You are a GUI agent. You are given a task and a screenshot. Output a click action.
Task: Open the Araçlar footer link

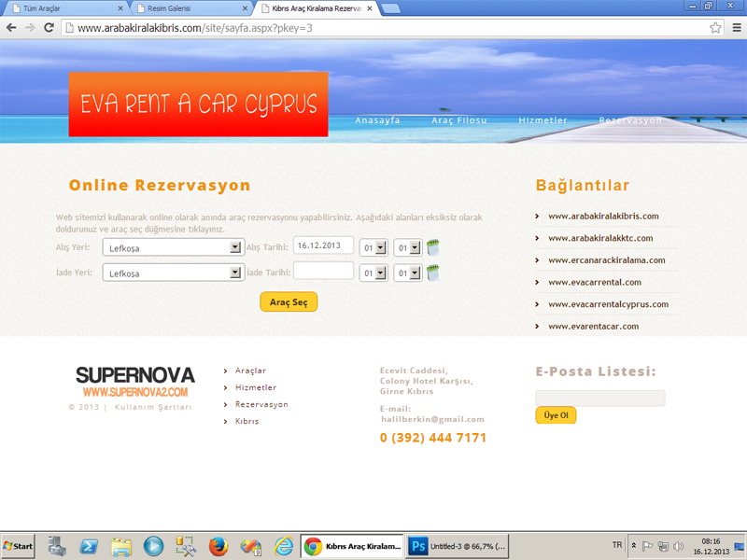click(250, 371)
